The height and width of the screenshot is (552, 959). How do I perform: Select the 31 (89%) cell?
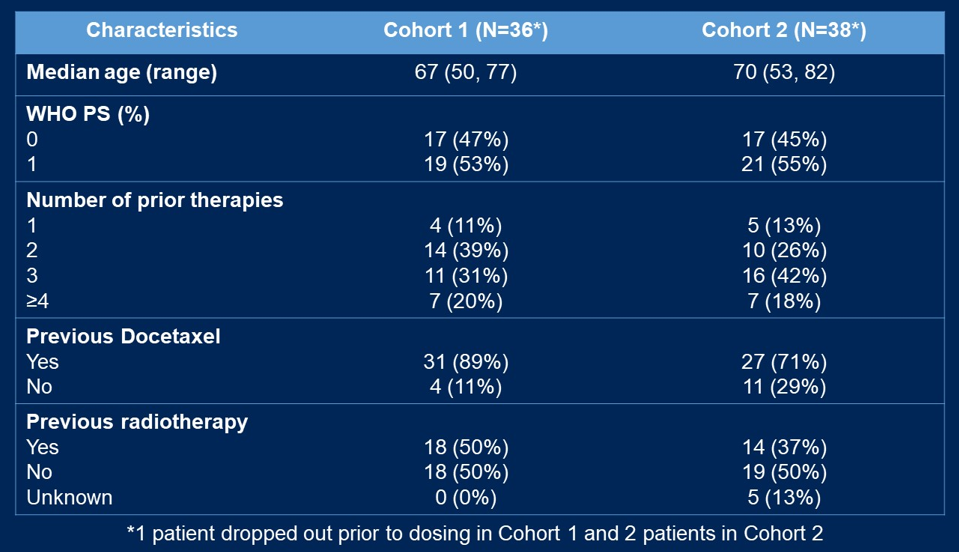(x=465, y=362)
